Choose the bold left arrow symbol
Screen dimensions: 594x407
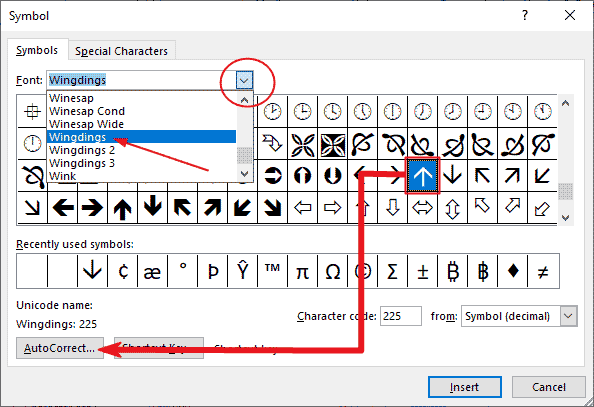(x=63, y=207)
